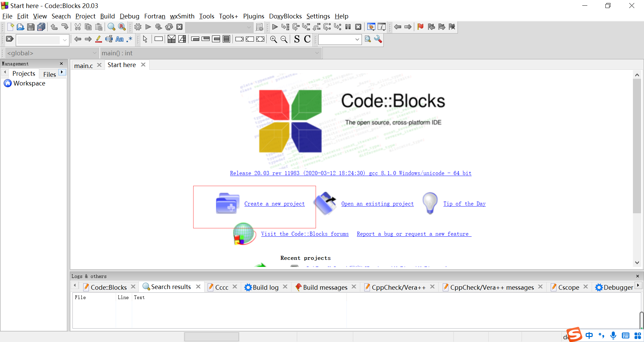Click the Build gear icon
The image size is (644, 342).
pyautogui.click(x=138, y=27)
